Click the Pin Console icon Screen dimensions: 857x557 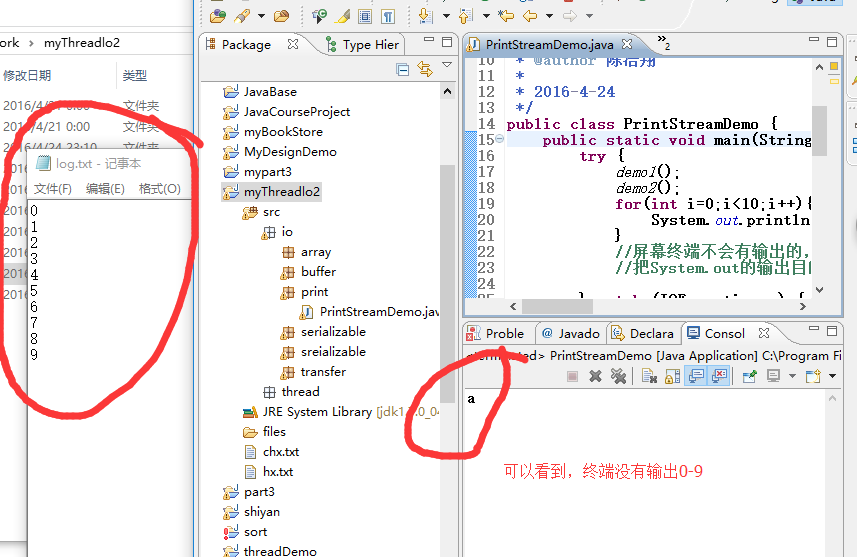click(x=749, y=376)
